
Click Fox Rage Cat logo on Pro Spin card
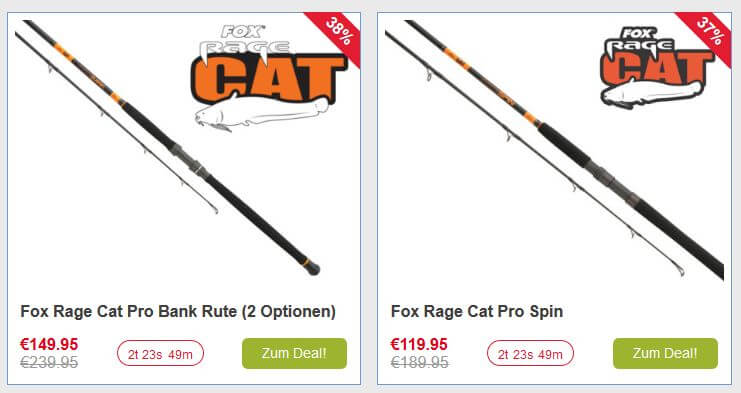(x=656, y=67)
